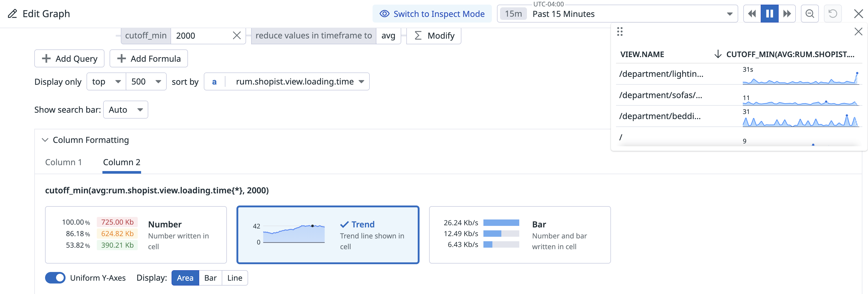Toggle the Uniform Y-Axes switch
The width and height of the screenshot is (868, 294).
(55, 278)
